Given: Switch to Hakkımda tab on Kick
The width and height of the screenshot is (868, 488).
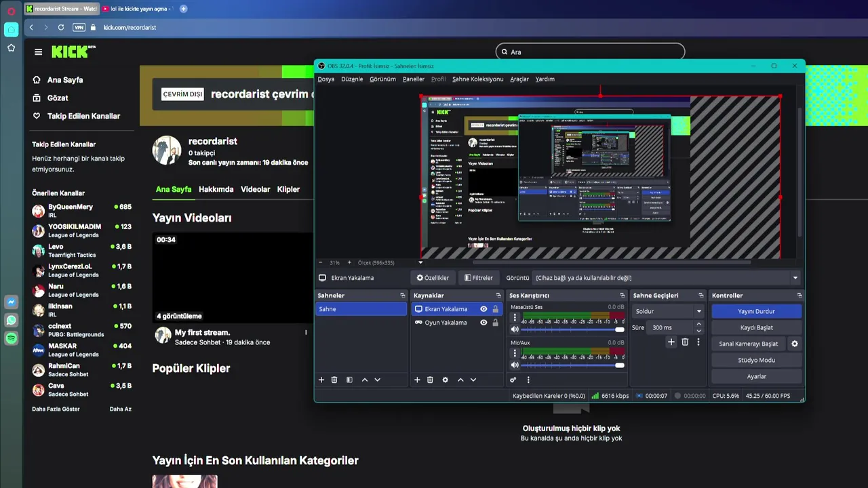Looking at the screenshot, I should (x=216, y=189).
